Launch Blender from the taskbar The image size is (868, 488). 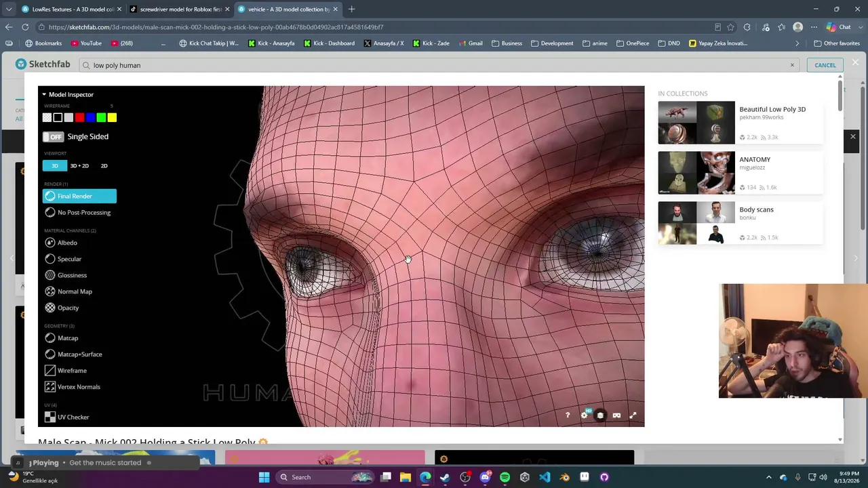pos(564,477)
